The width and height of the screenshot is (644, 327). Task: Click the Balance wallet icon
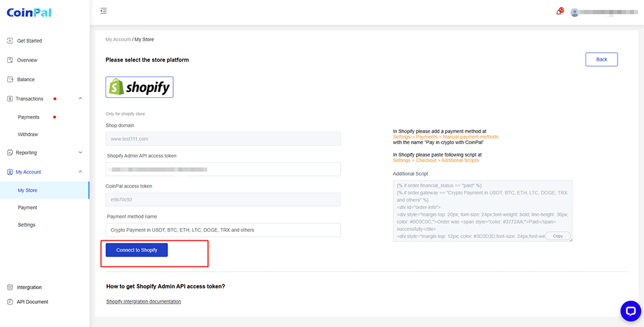(x=10, y=79)
